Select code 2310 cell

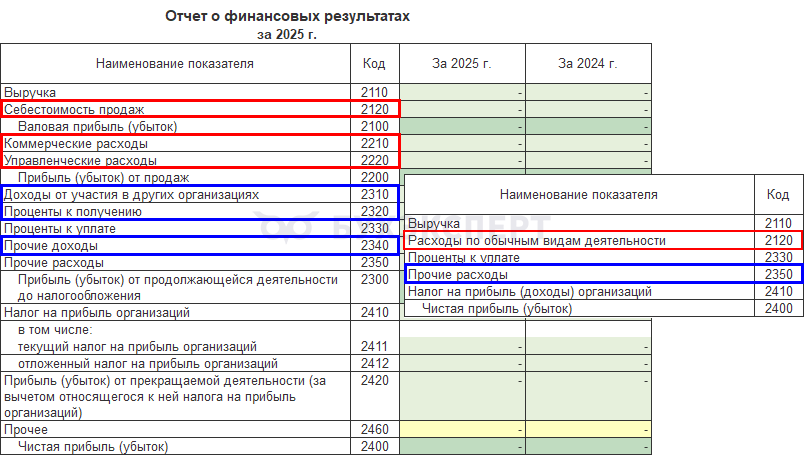tap(375, 194)
